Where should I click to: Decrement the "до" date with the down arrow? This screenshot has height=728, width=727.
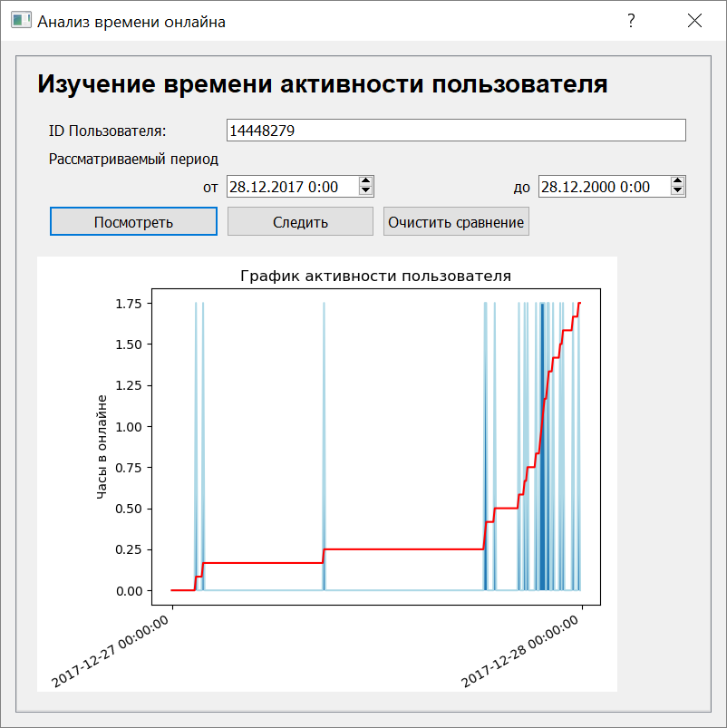[678, 191]
